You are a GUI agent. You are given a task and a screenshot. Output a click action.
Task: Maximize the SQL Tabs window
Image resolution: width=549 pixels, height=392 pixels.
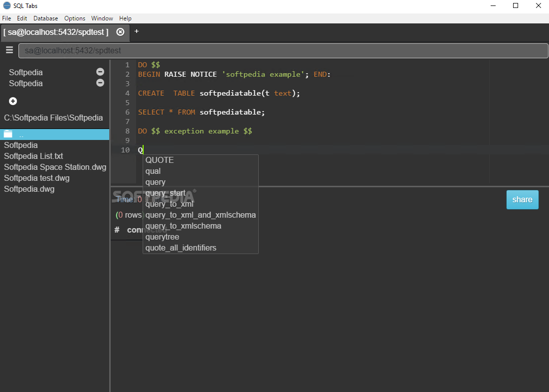tap(516, 5)
